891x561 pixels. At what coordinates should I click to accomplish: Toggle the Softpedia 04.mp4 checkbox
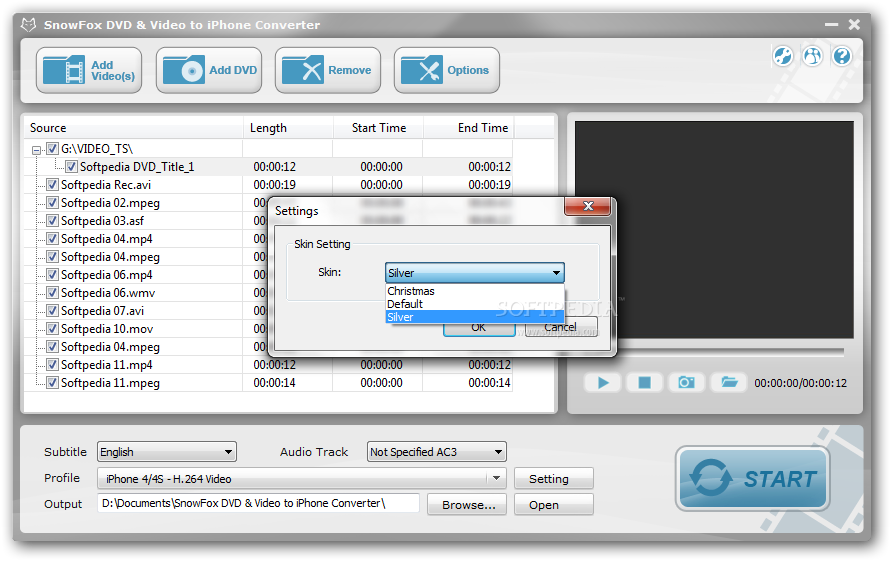click(52, 239)
